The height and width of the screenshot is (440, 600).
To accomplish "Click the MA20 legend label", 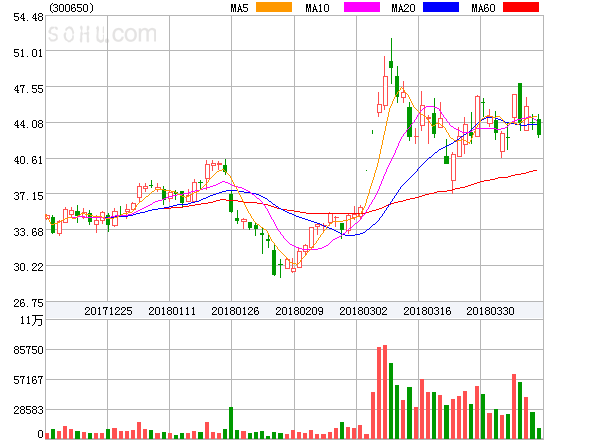I will point(403,8).
